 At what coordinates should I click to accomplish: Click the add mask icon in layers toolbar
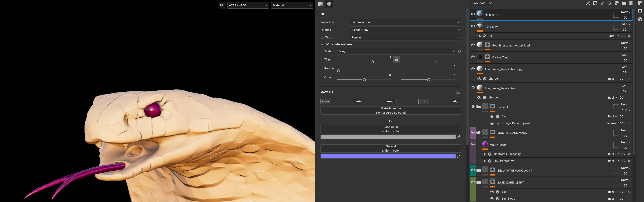595,3
